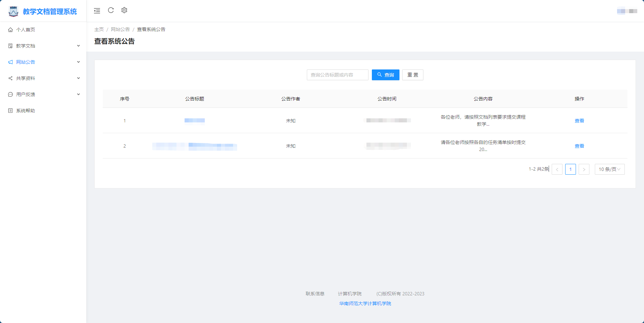The image size is (644, 323).
Task: Click the share icon beside 共享资料
Action: [10, 78]
